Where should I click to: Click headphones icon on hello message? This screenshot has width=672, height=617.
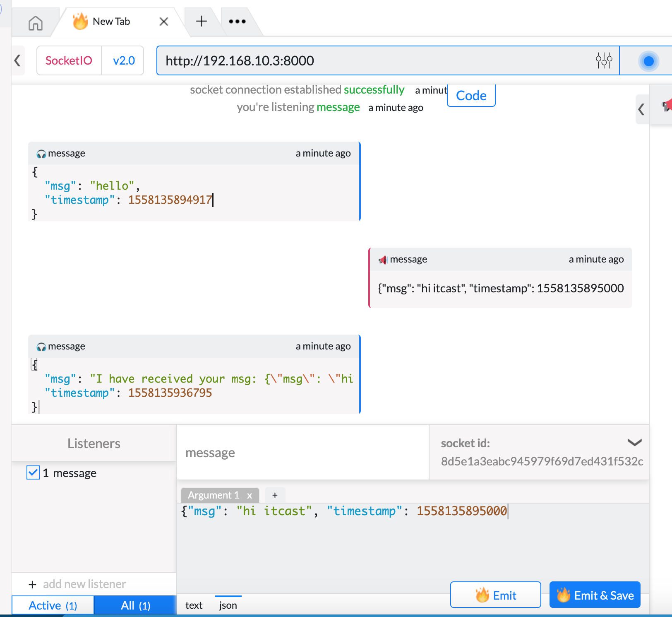coord(41,154)
